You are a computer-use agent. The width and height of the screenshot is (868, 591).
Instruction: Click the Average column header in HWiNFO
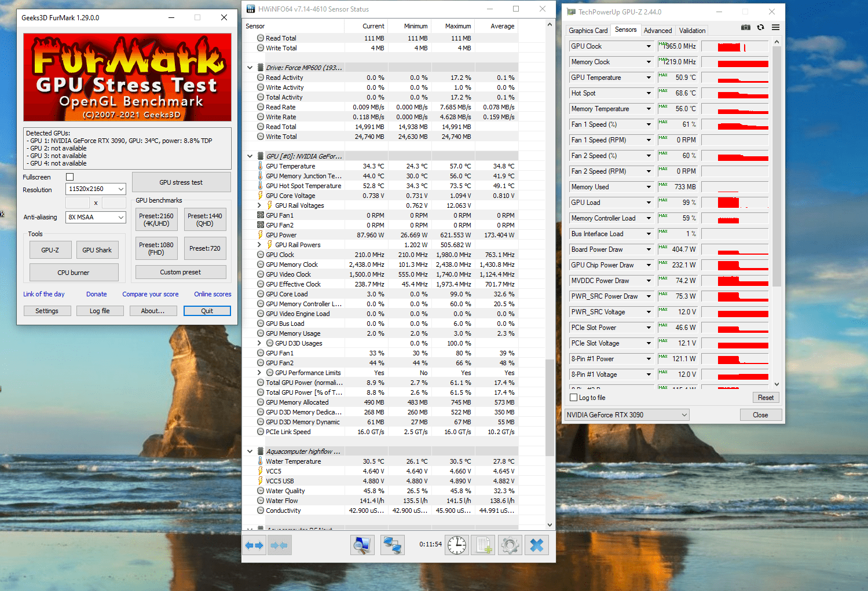pyautogui.click(x=496, y=26)
